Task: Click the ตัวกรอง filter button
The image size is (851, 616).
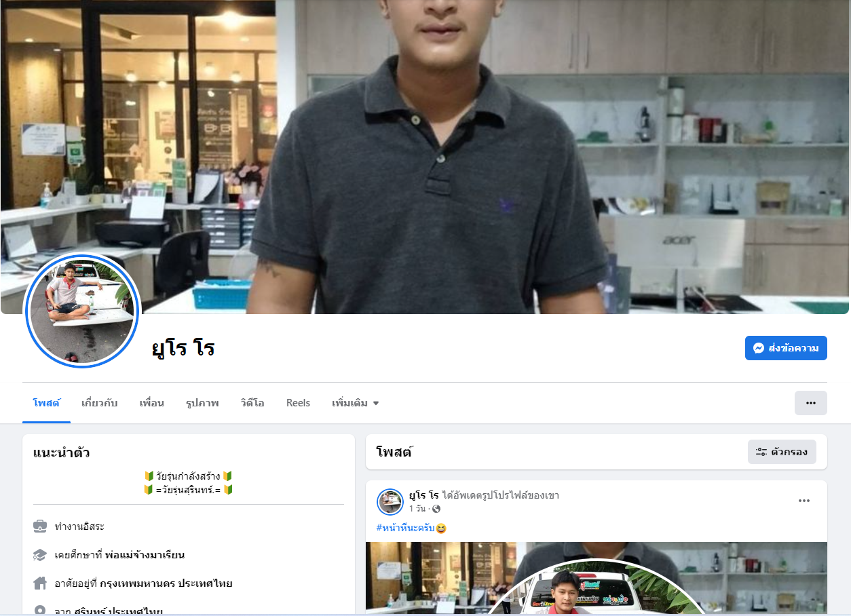Action: [782, 452]
